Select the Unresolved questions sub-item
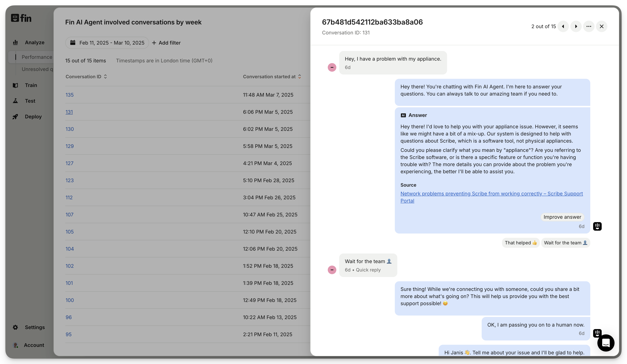Image resolution: width=627 pixels, height=364 pixels. (37, 69)
